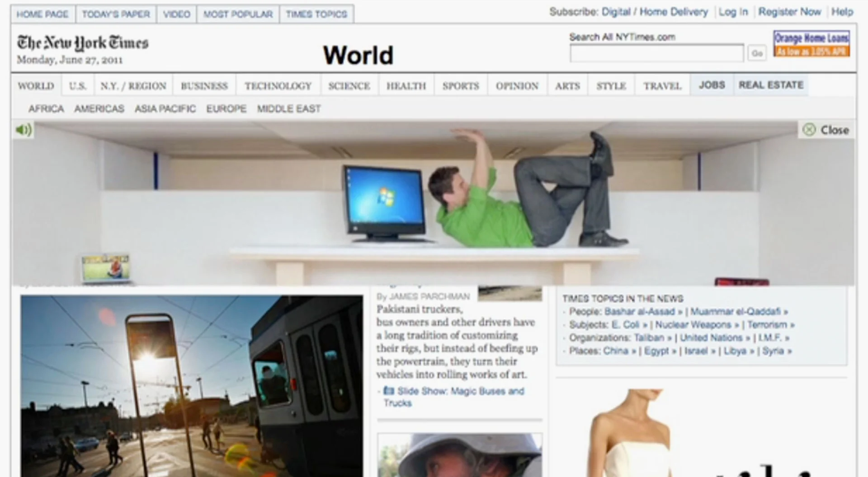
Task: Click the slide show icon beside Magic Buses
Action: click(388, 391)
